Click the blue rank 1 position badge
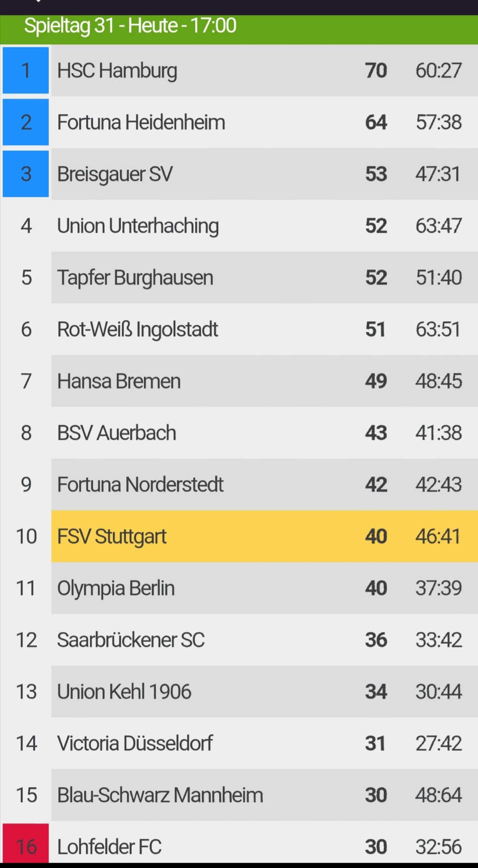 pos(26,70)
